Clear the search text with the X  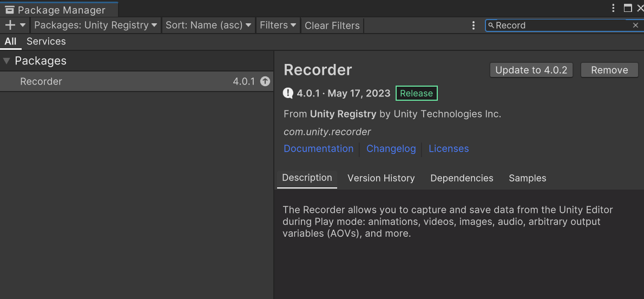point(635,25)
